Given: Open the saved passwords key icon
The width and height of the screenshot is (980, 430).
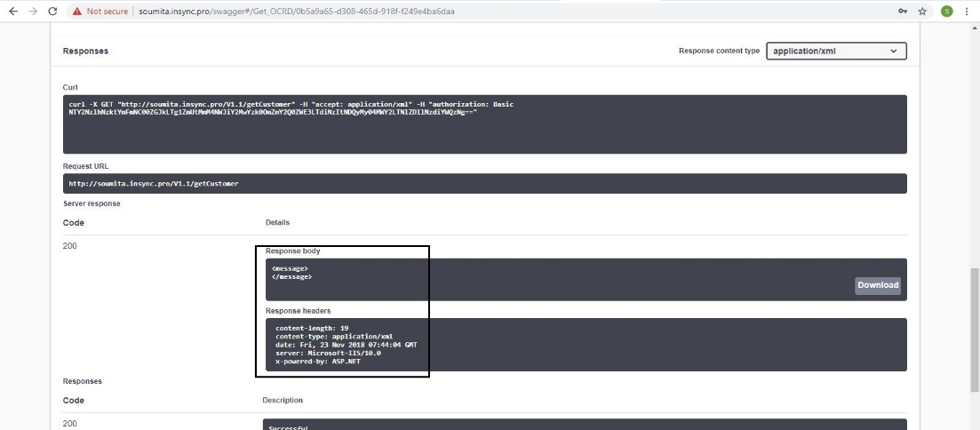Looking at the screenshot, I should click(x=904, y=12).
